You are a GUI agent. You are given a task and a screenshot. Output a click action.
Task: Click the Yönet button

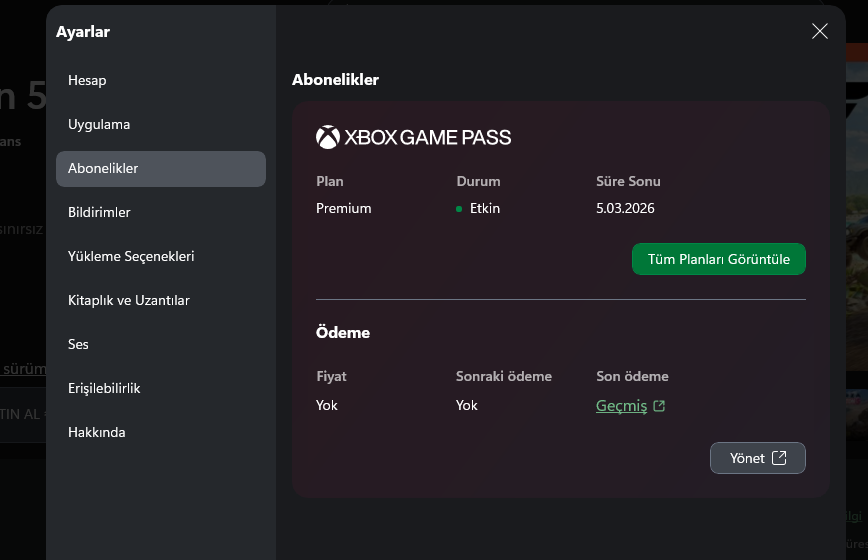(757, 458)
